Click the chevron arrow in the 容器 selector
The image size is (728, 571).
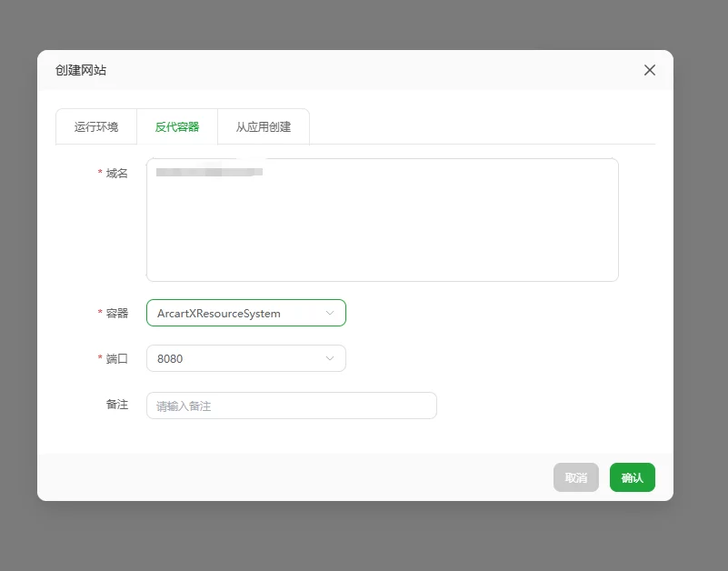point(330,313)
